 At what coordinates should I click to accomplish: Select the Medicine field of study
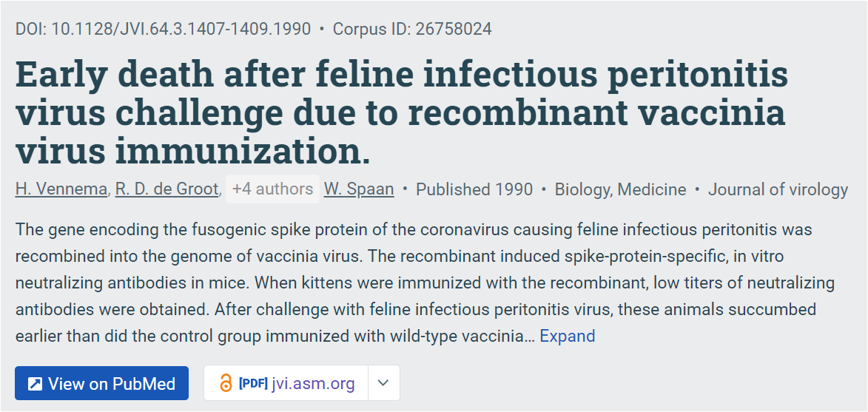tap(651, 189)
